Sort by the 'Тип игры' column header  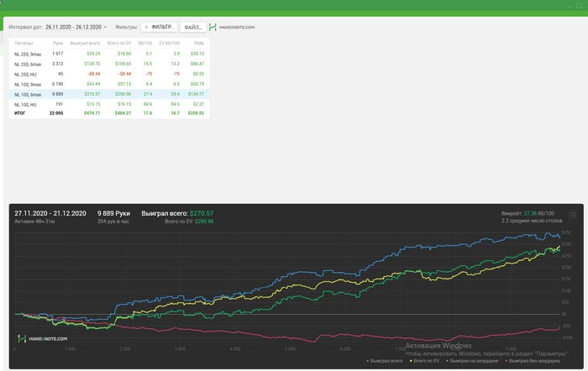coord(24,43)
